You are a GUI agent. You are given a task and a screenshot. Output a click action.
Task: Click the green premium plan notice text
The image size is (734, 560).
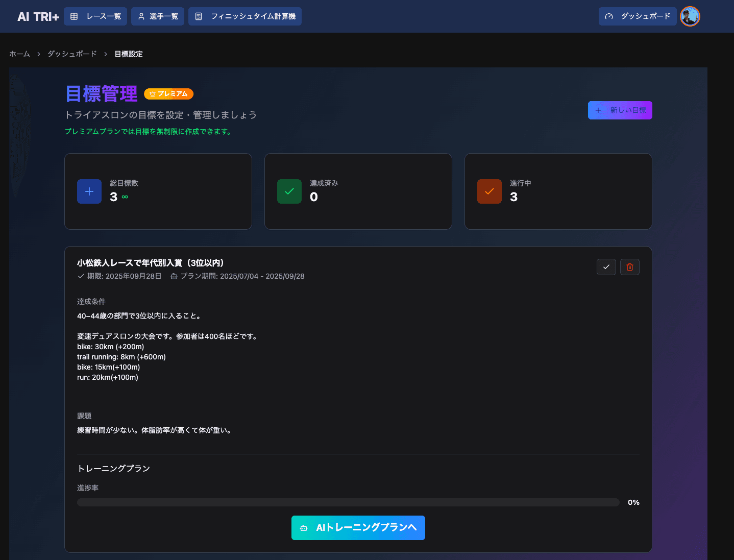pyautogui.click(x=149, y=132)
